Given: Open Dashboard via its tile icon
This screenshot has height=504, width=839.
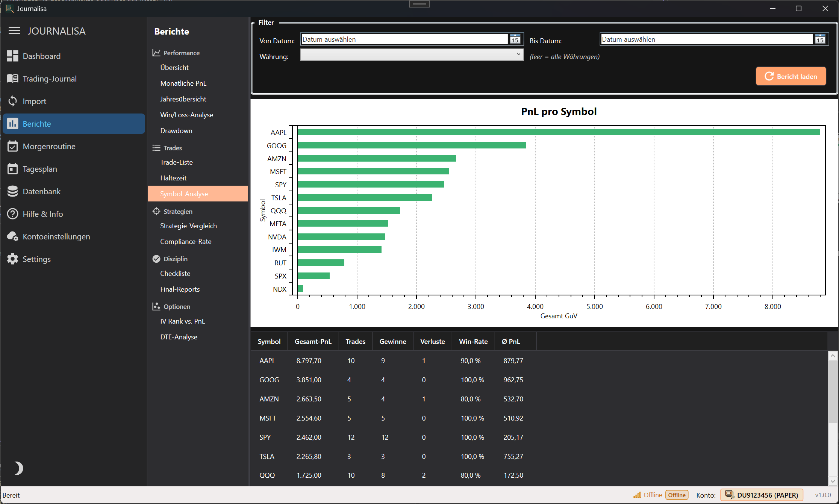Looking at the screenshot, I should pos(12,56).
